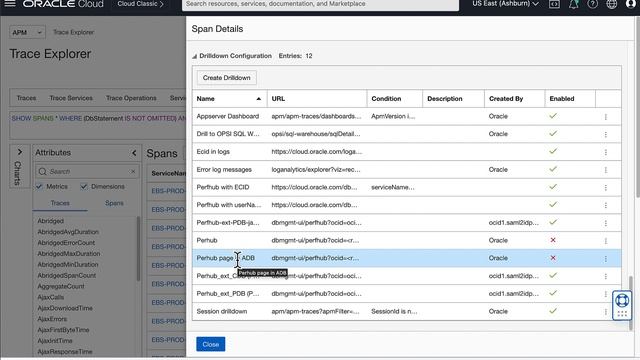Collapse the Attributes panel
640x360 pixels.
(x=134, y=153)
